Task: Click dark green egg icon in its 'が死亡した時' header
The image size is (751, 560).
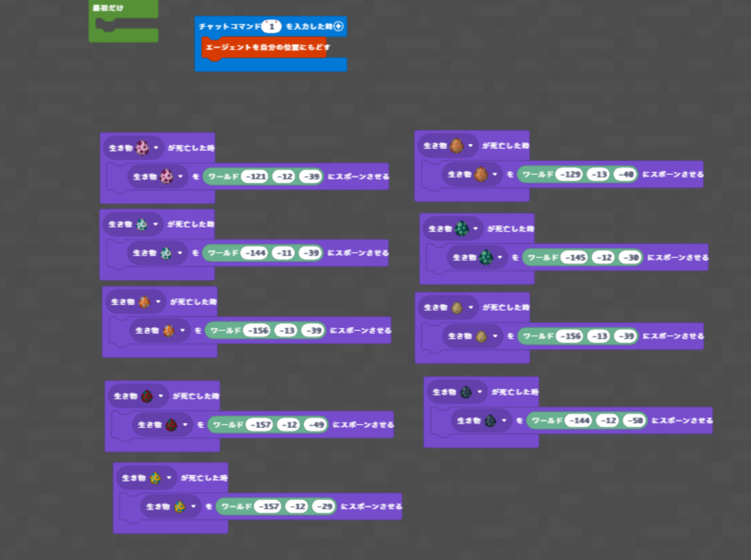Action: point(461,229)
